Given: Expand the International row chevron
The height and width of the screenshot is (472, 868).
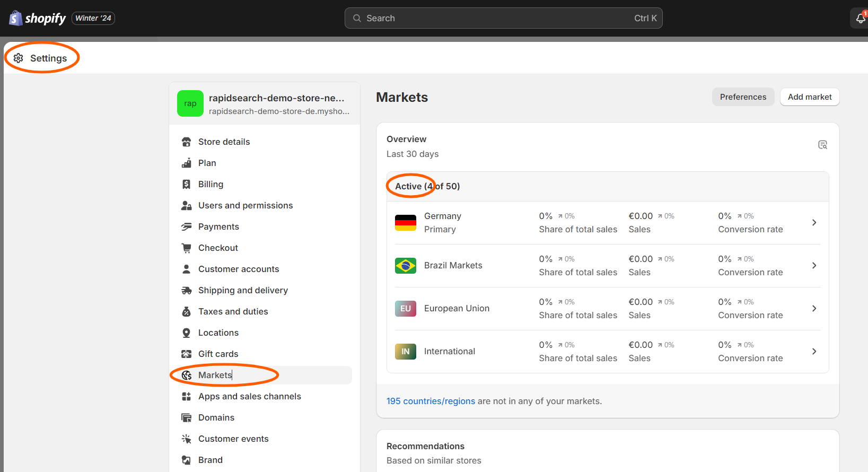Looking at the screenshot, I should pos(814,352).
